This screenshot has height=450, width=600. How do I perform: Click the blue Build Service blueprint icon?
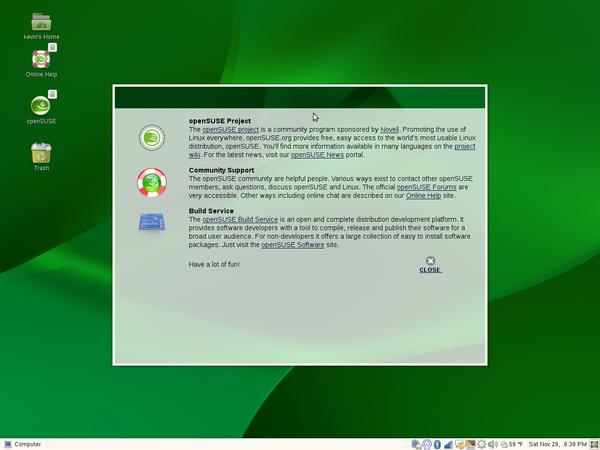[152, 222]
